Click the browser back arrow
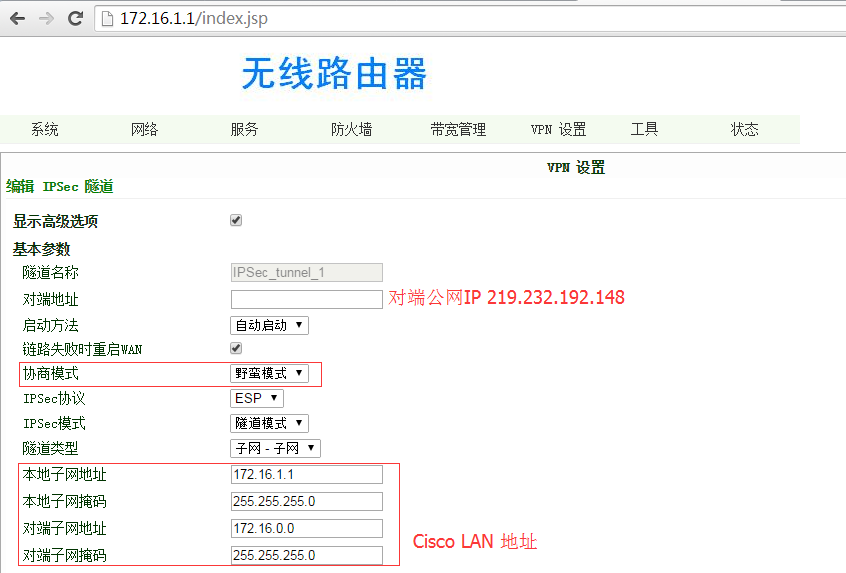 point(17,19)
